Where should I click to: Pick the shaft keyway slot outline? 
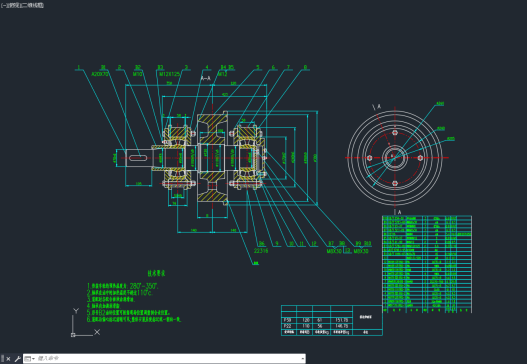138,158
